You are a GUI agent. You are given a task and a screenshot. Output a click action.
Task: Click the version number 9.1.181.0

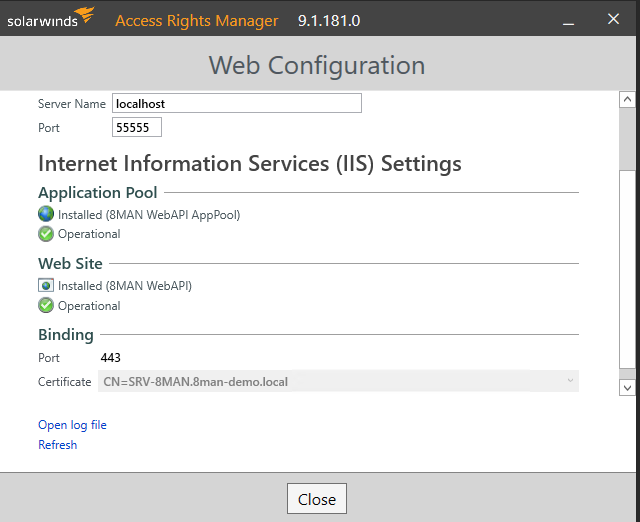pos(329,20)
